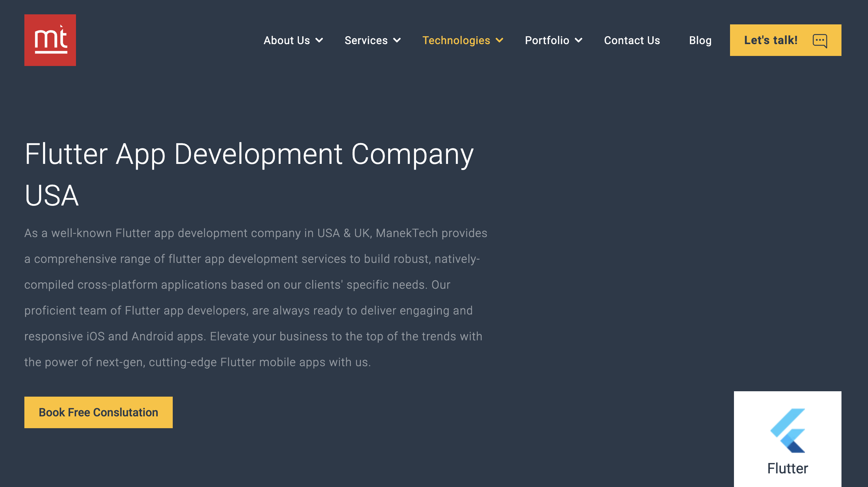Open the Services menu item

(366, 40)
